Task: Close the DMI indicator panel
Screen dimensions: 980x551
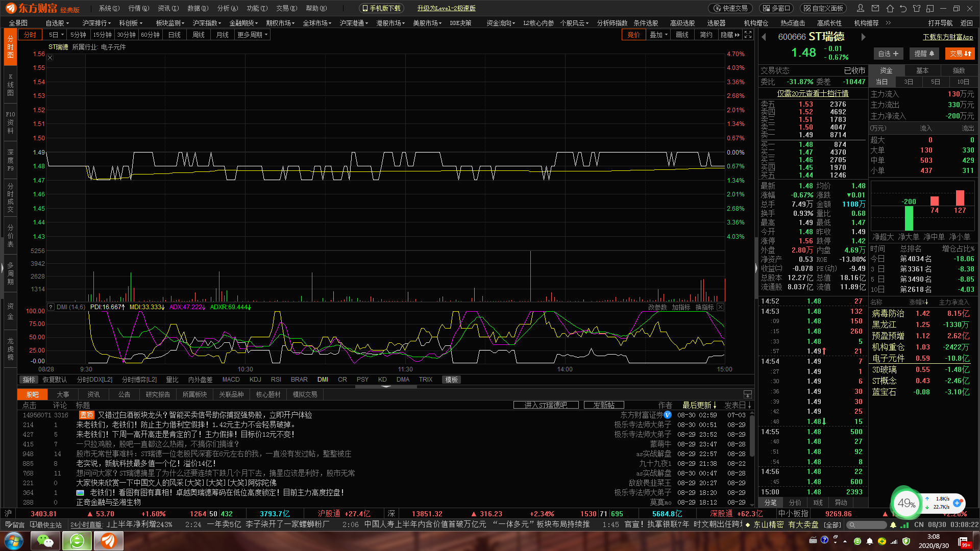Action: [x=720, y=307]
